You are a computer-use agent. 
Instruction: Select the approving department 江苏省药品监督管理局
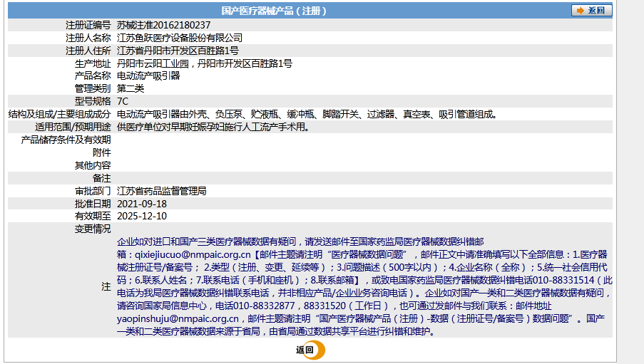click(161, 191)
